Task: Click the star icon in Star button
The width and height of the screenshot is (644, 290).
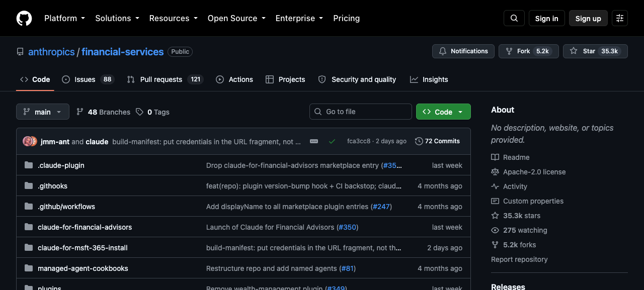Action: coord(574,51)
